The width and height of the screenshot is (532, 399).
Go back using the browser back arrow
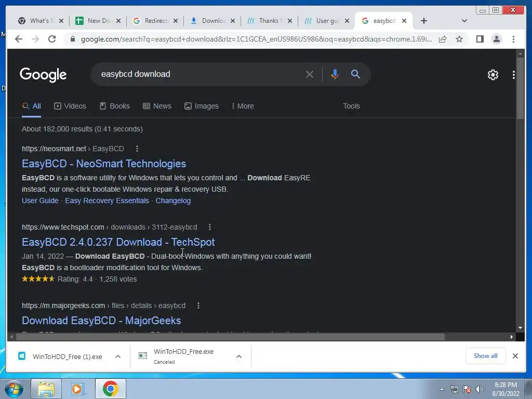[19, 39]
